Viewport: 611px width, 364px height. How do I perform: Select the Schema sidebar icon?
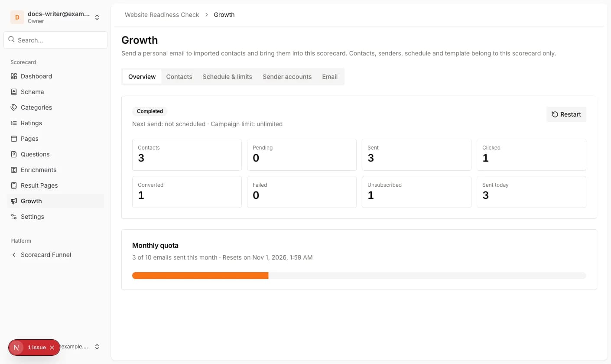point(14,92)
